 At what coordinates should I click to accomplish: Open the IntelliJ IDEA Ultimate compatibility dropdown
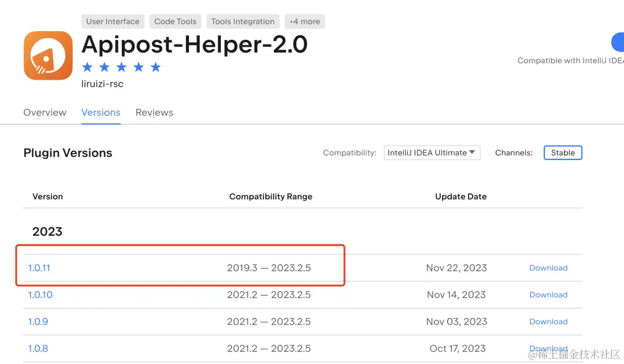[432, 153]
